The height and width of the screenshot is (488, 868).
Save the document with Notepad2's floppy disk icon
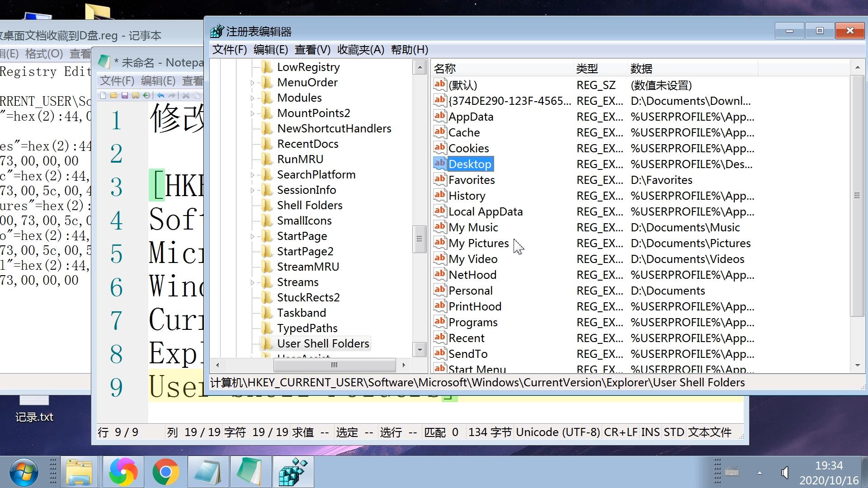click(125, 95)
